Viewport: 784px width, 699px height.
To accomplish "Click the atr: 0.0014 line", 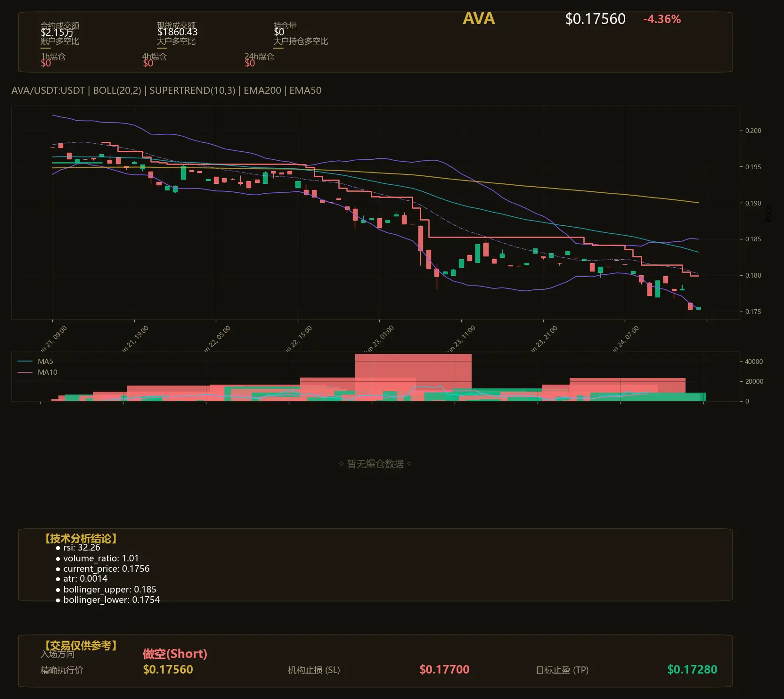I will pyautogui.click(x=85, y=579).
